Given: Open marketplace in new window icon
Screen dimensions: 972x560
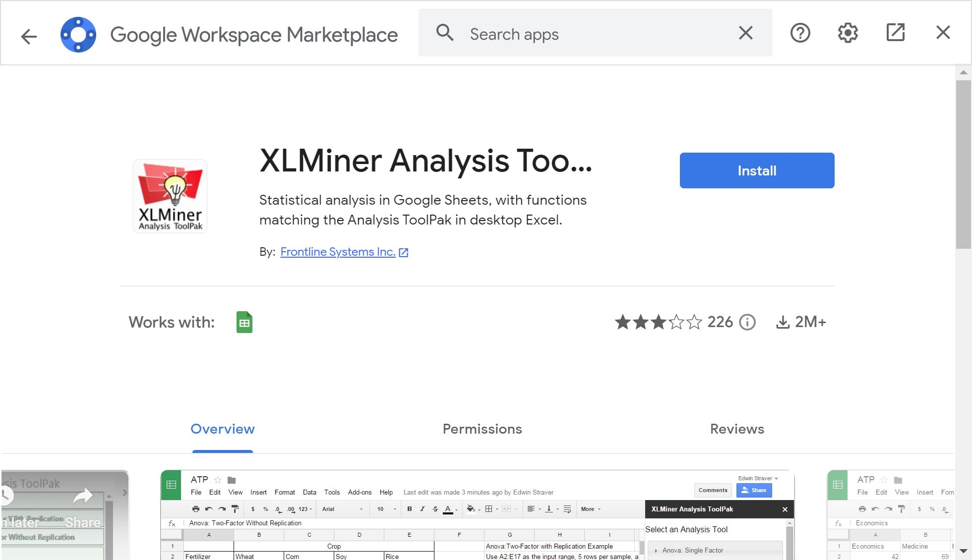Looking at the screenshot, I should [895, 33].
